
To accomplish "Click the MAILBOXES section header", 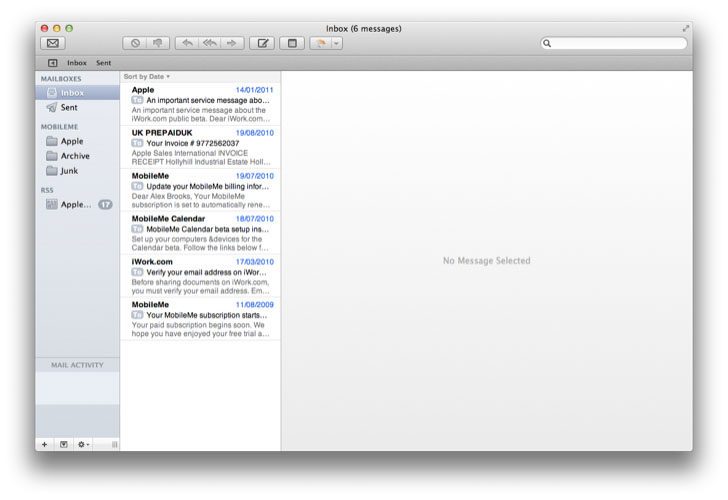I will [x=61, y=79].
